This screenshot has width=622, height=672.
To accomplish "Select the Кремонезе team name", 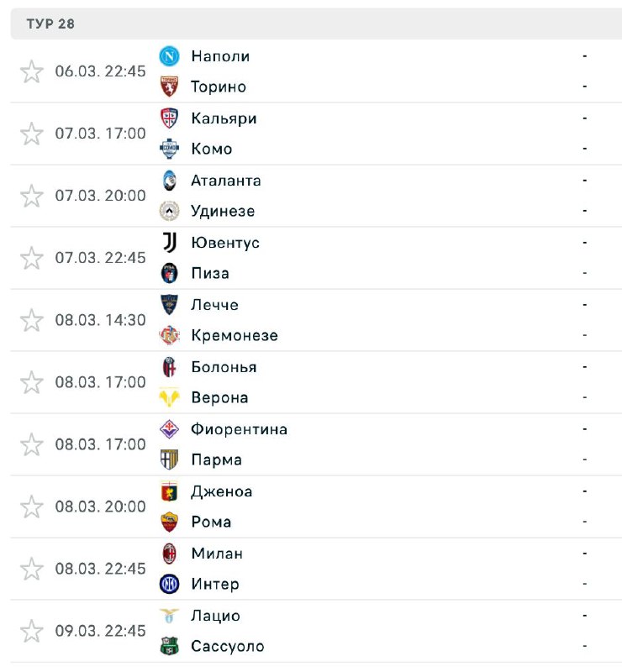I will pos(235,335).
